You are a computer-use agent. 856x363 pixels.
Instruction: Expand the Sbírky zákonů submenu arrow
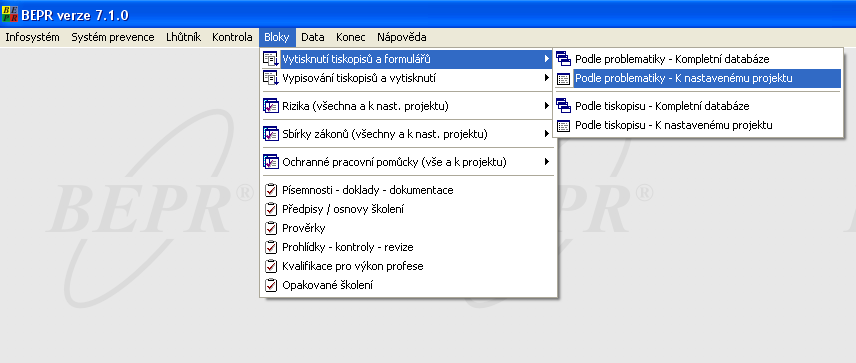pyautogui.click(x=546, y=134)
